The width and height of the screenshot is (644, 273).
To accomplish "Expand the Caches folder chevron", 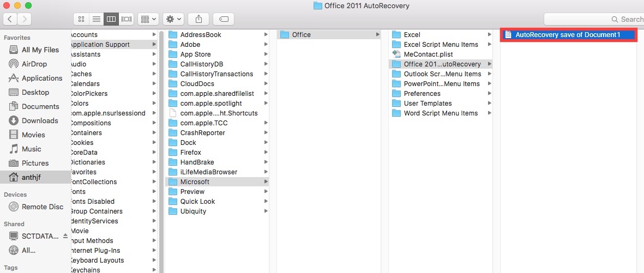I will 154,74.
